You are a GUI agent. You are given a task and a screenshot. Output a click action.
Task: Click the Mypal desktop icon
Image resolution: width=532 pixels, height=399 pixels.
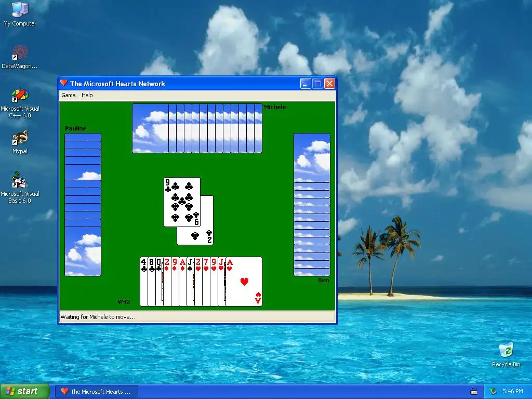coord(20,142)
